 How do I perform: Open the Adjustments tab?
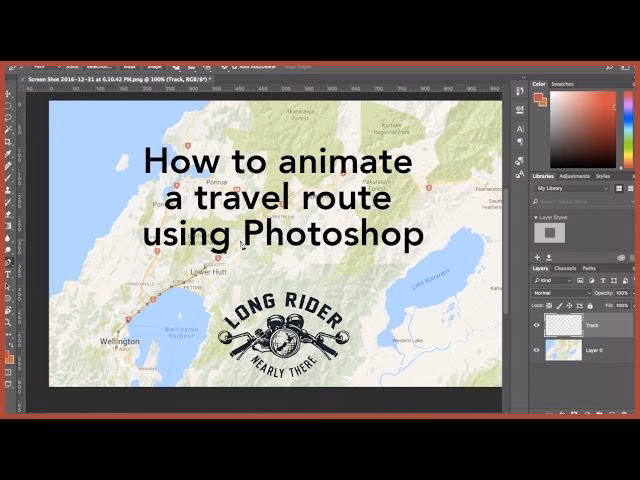pos(574,175)
